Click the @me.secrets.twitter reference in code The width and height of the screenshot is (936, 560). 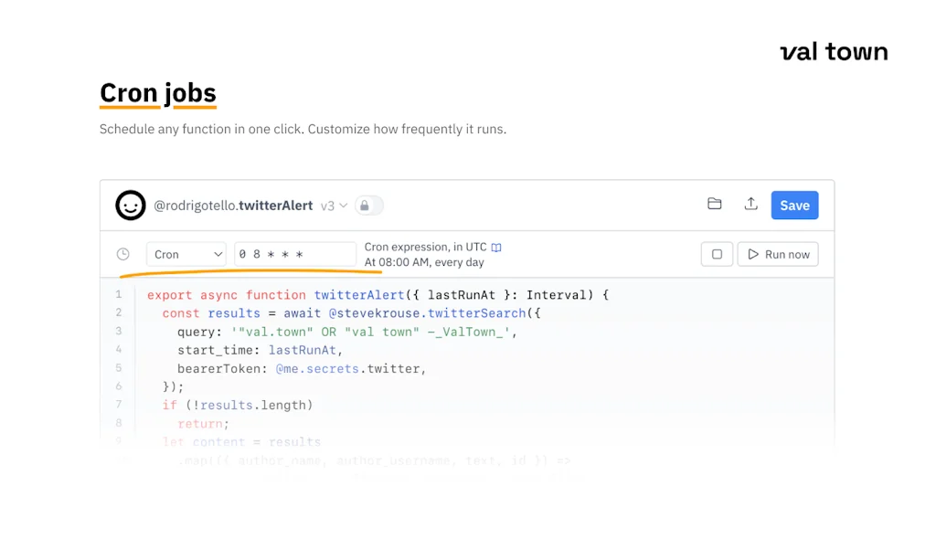(350, 369)
